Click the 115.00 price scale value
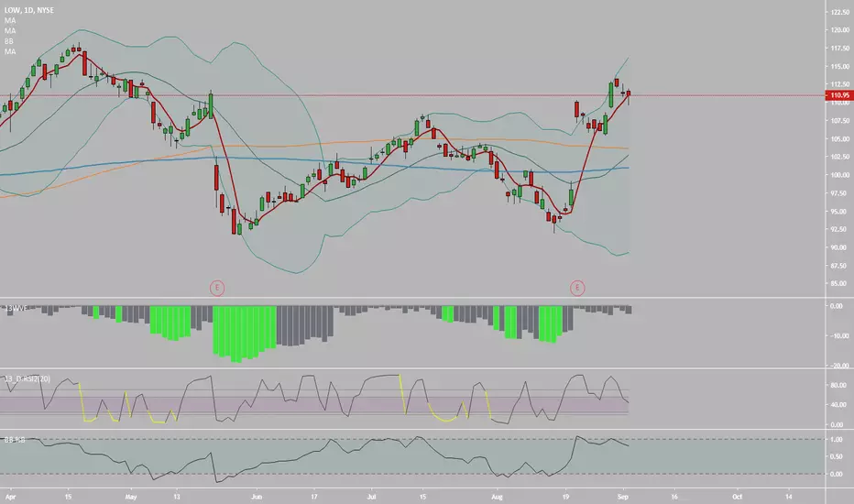 tap(840, 67)
